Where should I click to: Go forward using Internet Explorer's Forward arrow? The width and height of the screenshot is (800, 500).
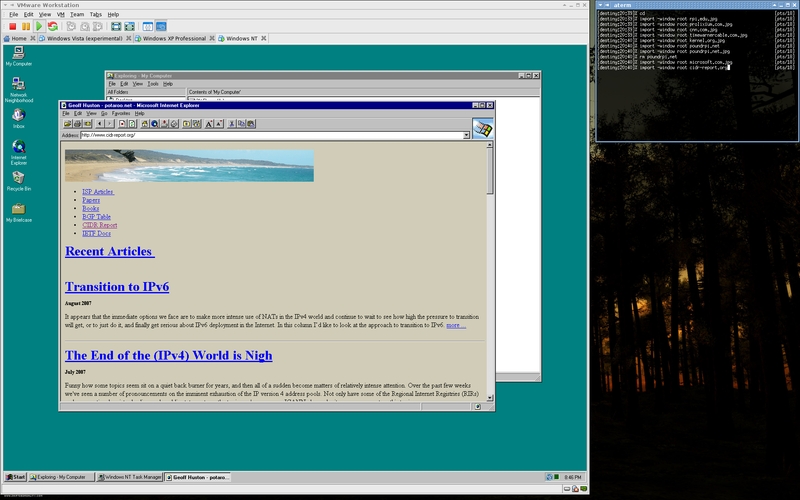[x=109, y=123]
